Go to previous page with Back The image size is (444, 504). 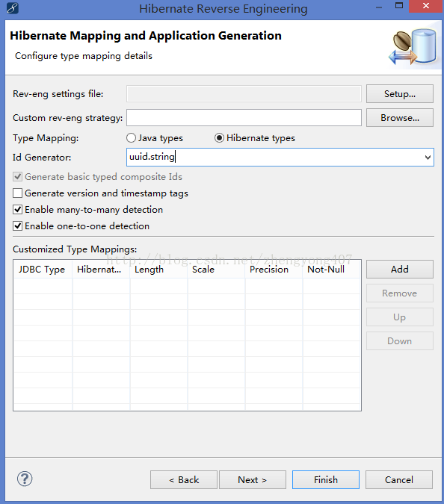pyautogui.click(x=184, y=480)
